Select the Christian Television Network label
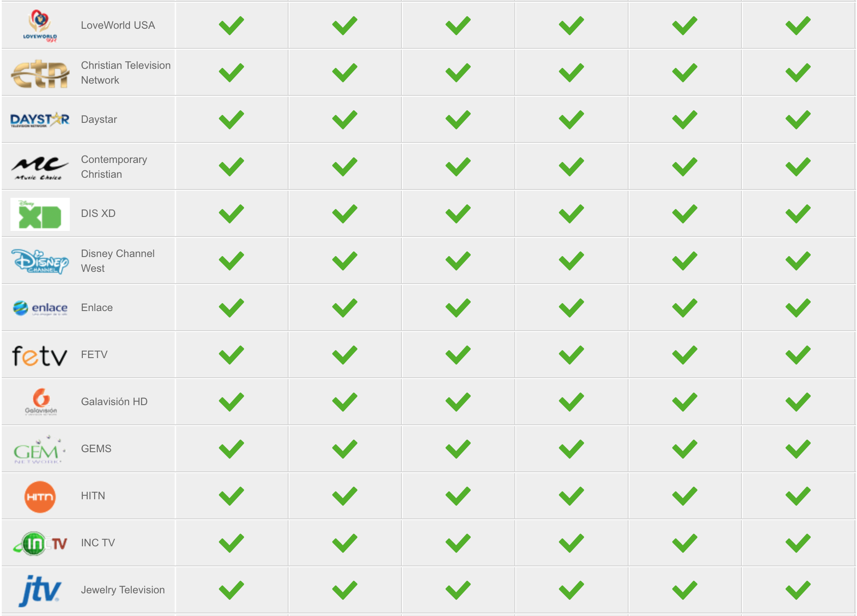Viewport: 857px width, 616px height. click(126, 73)
